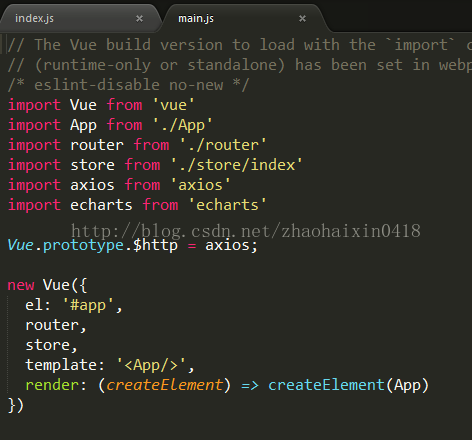
Task: Click the './router' import path
Action: tap(223, 145)
